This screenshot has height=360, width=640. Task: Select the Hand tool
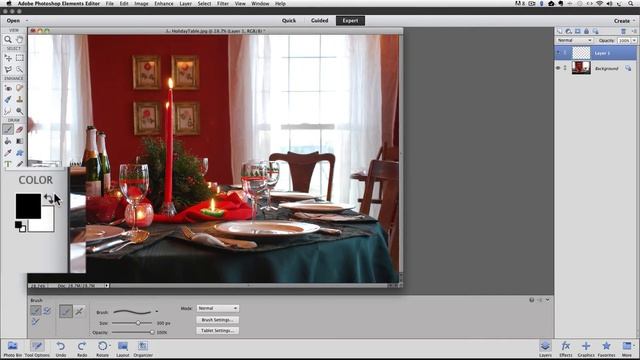[x=20, y=40]
